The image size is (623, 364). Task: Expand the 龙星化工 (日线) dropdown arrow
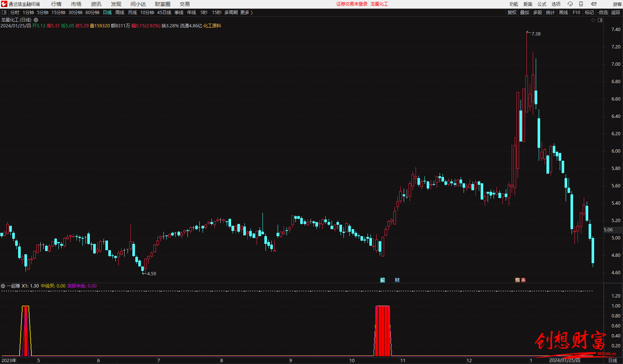pos(36,20)
